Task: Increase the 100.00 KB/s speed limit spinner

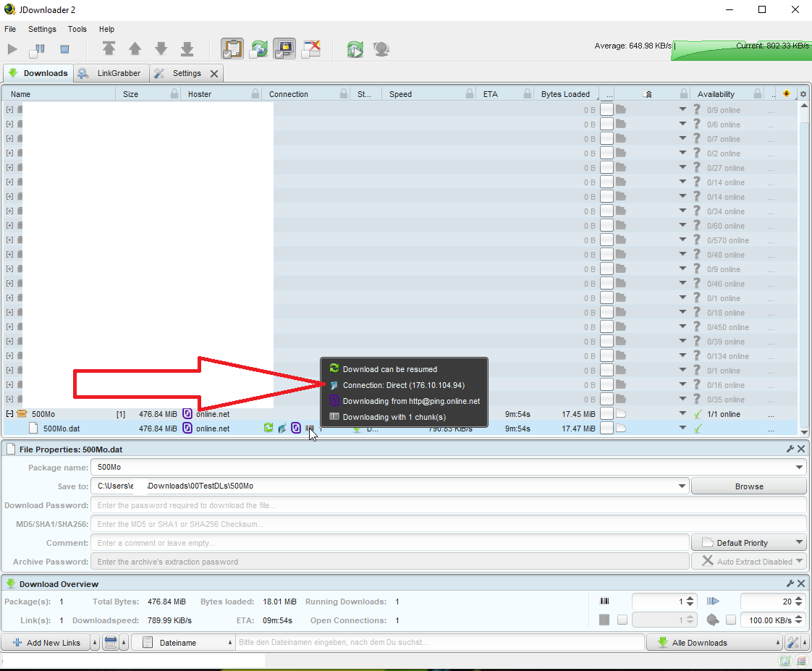Action: [798, 617]
